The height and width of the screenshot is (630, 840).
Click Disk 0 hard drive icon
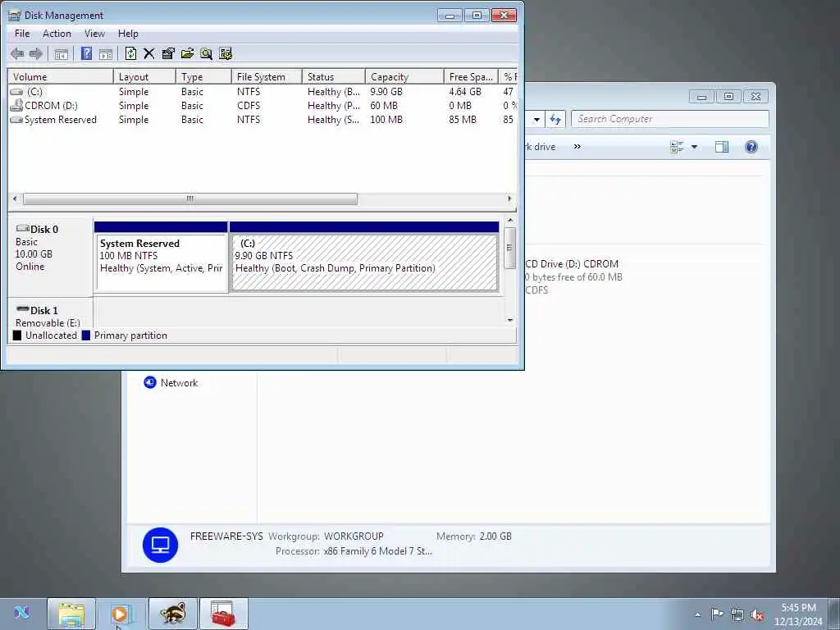pos(22,229)
